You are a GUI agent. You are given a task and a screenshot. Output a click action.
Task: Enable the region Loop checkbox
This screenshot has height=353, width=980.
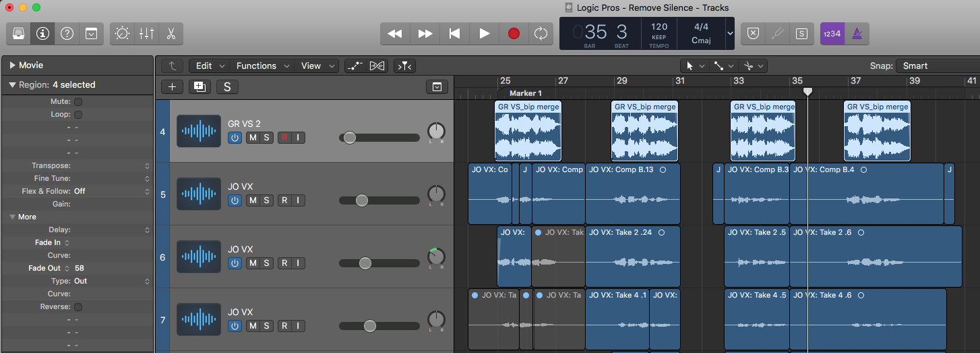(78, 115)
